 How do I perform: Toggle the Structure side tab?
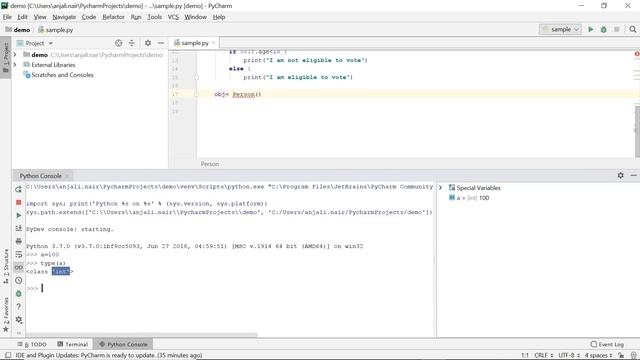[6, 266]
